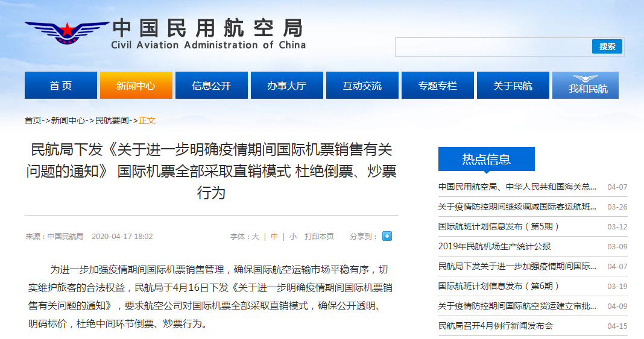Screen dimensions: 644x339
Task: Open hot news 民航局下发关于进一步加强疫情期间国际...
Action: tap(517, 266)
